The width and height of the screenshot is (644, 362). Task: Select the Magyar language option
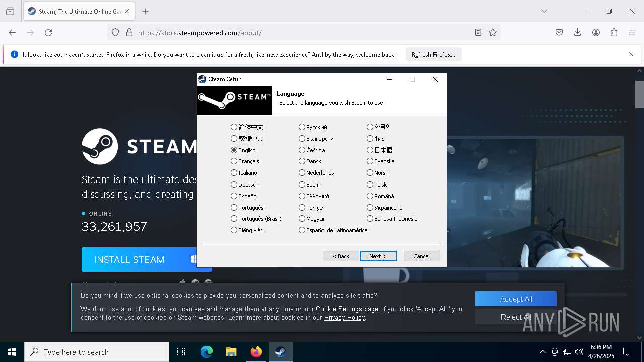312,219
